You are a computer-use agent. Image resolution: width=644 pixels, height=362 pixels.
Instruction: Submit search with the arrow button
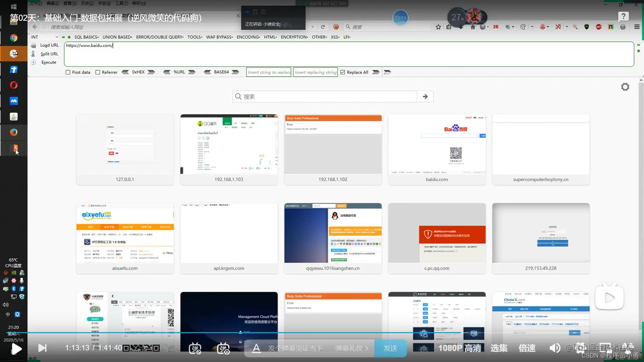[425, 97]
